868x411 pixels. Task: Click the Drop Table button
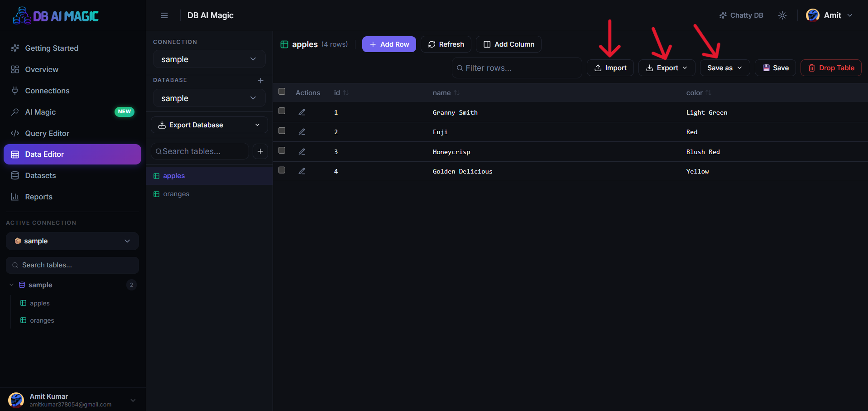click(x=831, y=68)
